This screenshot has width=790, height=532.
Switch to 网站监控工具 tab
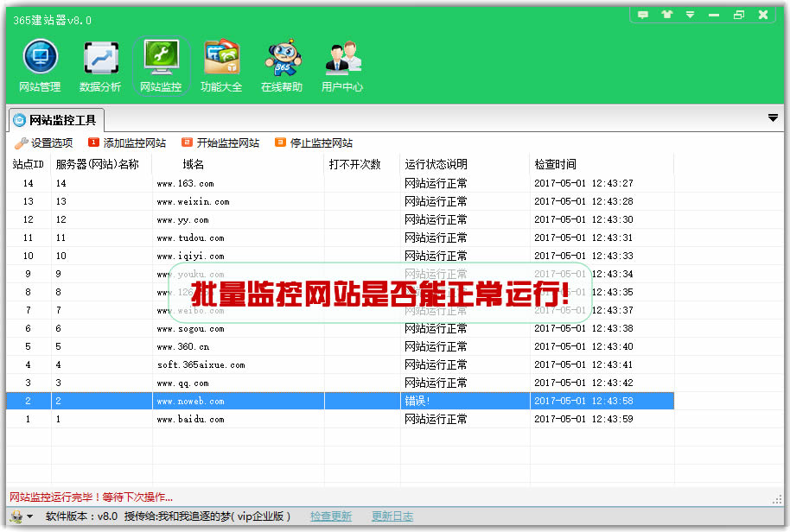pyautogui.click(x=55, y=119)
